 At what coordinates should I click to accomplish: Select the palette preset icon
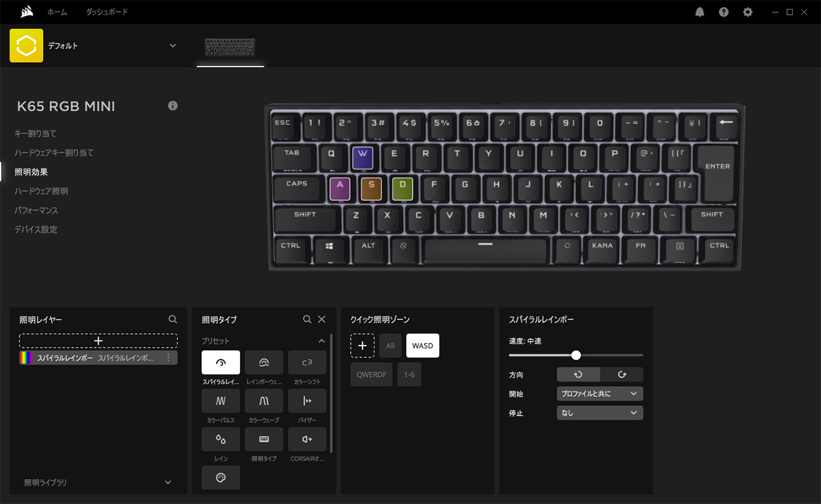221,478
